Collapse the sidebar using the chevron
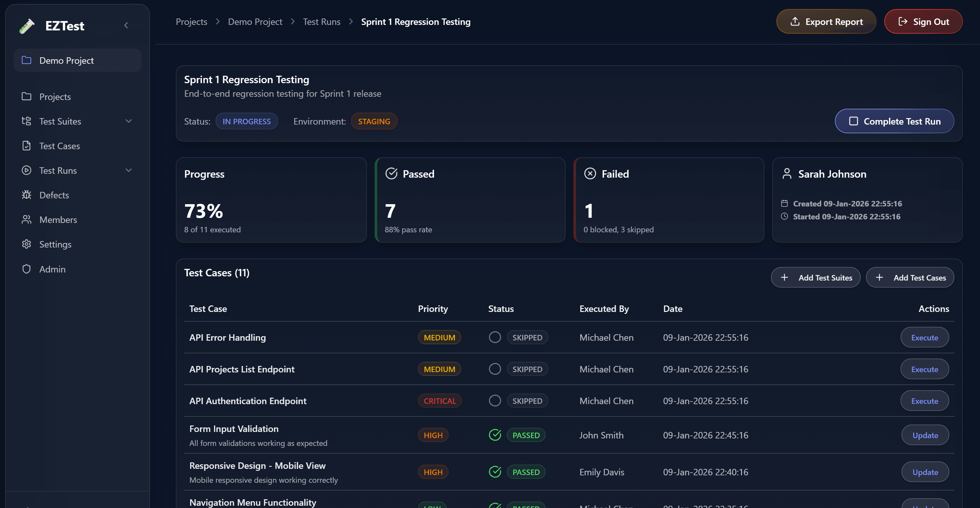This screenshot has width=980, height=508. point(126,25)
